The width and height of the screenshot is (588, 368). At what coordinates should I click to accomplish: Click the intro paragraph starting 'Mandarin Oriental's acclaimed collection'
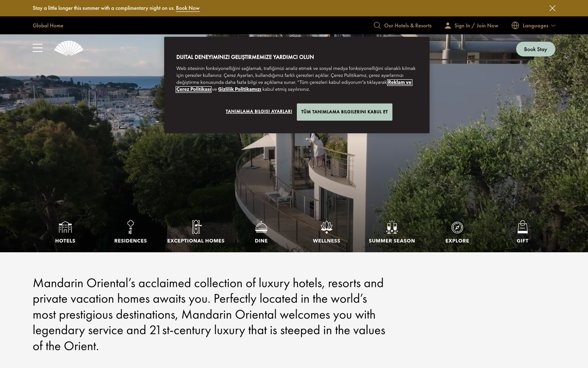pos(209,314)
